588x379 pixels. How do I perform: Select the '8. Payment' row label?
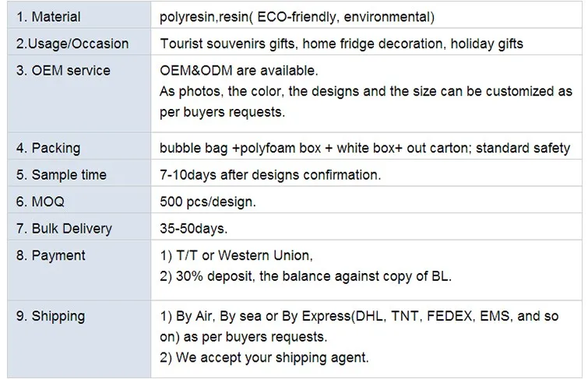tap(51, 255)
